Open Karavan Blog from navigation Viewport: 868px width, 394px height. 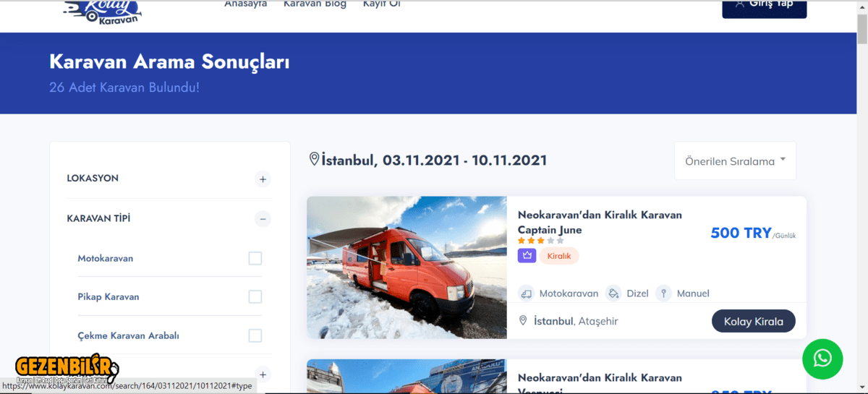[x=315, y=4]
